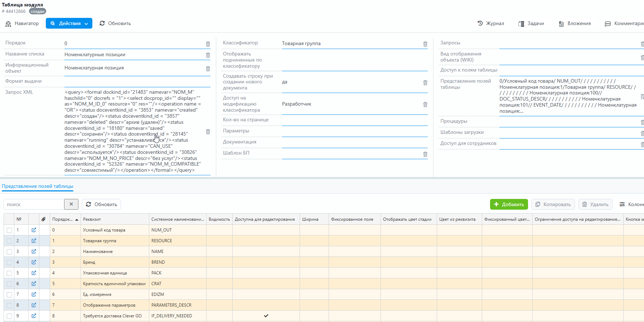This screenshot has width=644, height=322.
Task: Open row 5 record via edit icon
Action: (x=34, y=273)
